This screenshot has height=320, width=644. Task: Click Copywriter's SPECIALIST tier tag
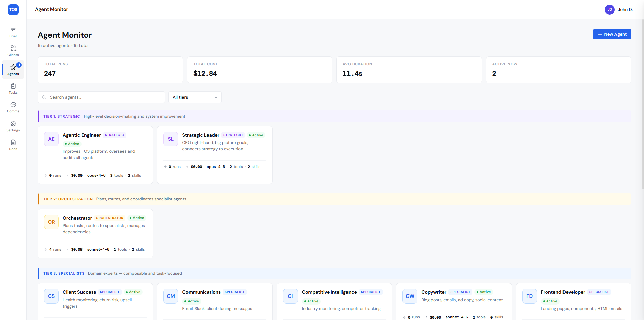click(461, 292)
